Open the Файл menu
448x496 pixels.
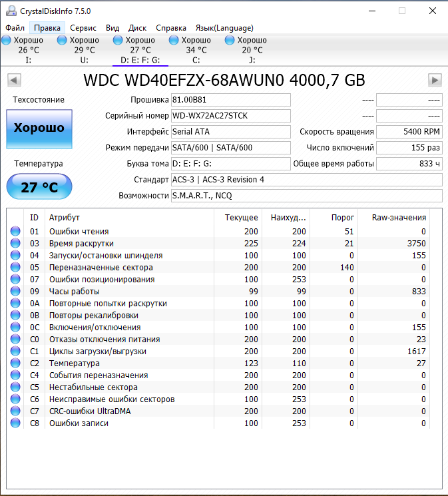pyautogui.click(x=15, y=28)
